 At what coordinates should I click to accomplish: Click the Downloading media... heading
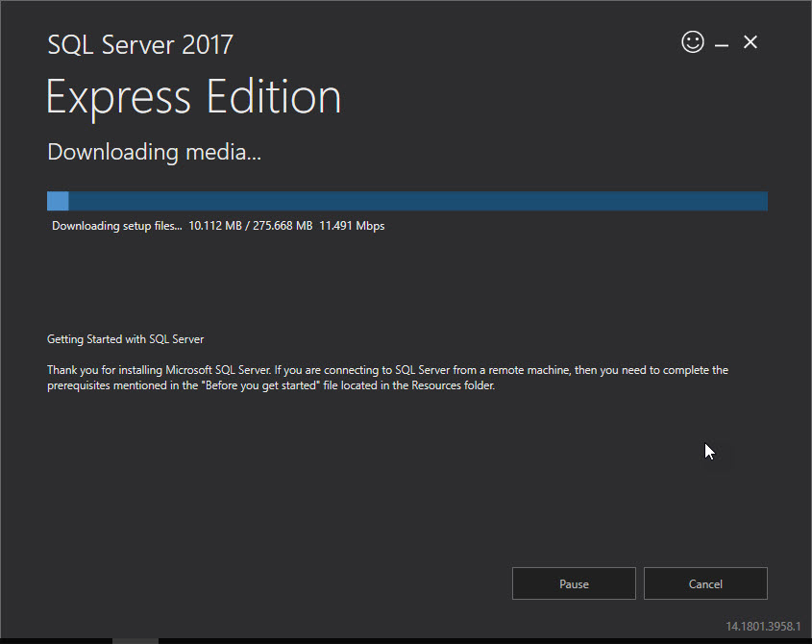tap(155, 152)
